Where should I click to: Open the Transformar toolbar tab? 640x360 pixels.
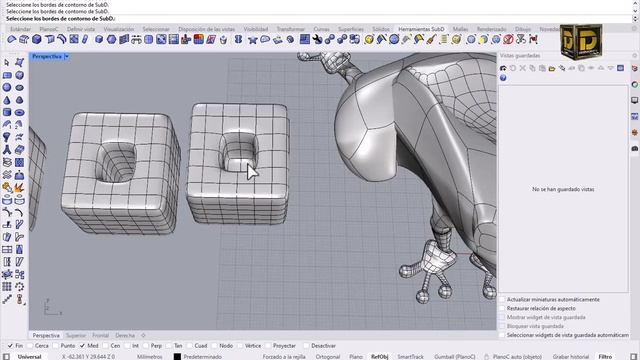[291, 29]
